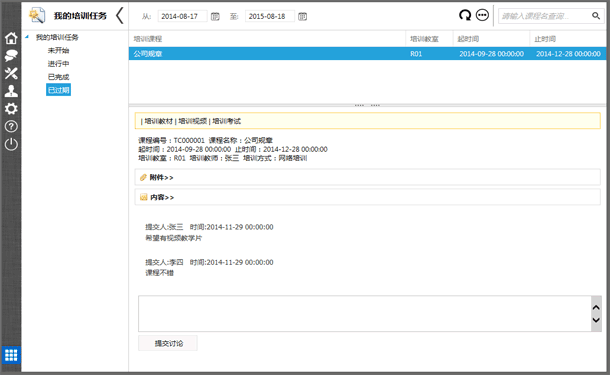Open the tools icon in sidebar
This screenshot has width=610, height=375.
click(11, 73)
